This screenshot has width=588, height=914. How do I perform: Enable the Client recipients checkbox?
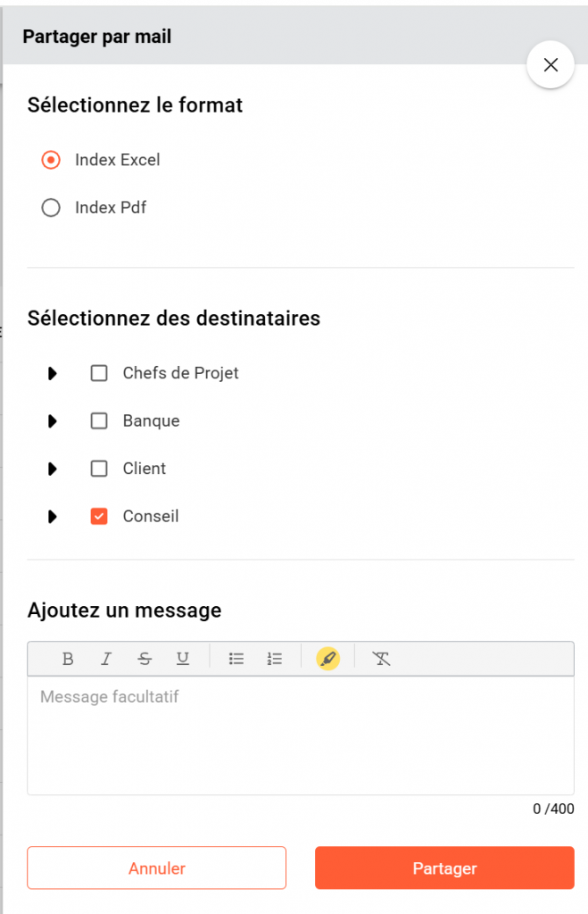[x=99, y=469]
